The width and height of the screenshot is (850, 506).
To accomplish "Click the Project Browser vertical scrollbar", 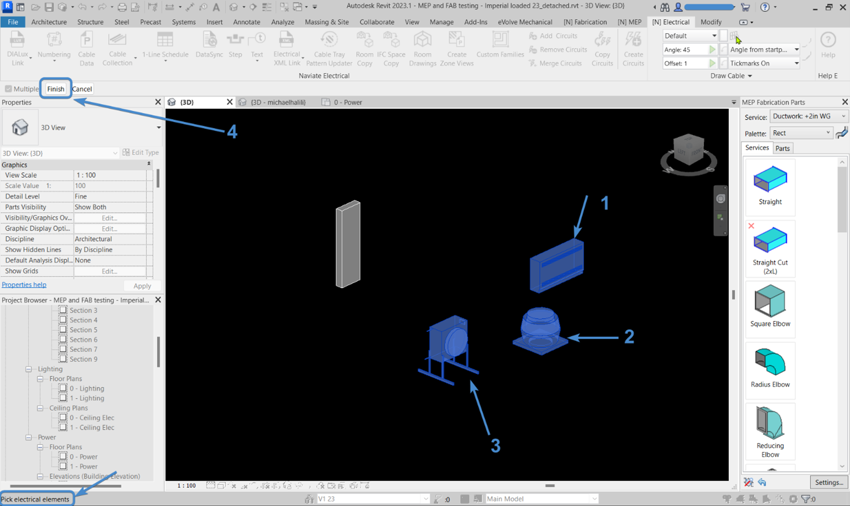I will coord(158,353).
